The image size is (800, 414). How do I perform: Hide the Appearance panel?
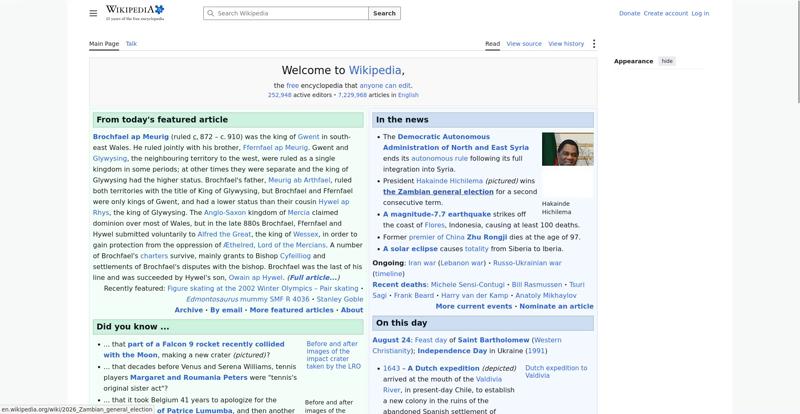[667, 61]
